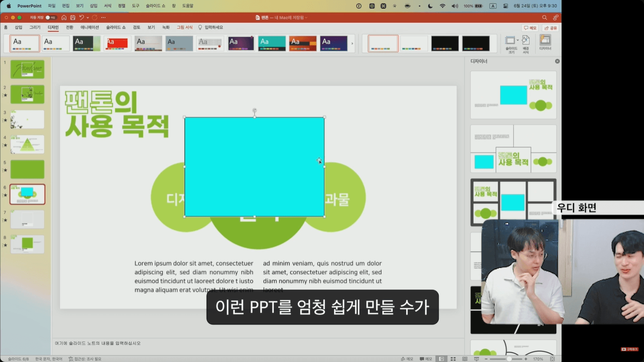Start Slide Show view icon in status bar
Screen dimensions: 644x362
pyautogui.click(x=476, y=359)
